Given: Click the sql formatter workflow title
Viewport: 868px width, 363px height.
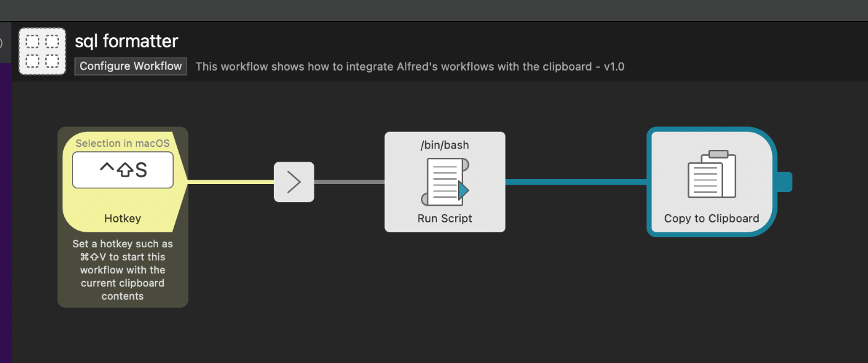Looking at the screenshot, I should coord(126,40).
